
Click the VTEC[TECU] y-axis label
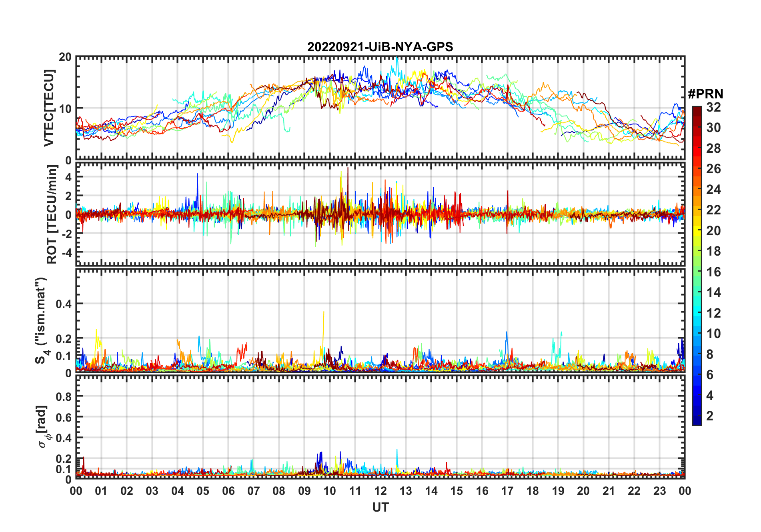tap(49, 108)
